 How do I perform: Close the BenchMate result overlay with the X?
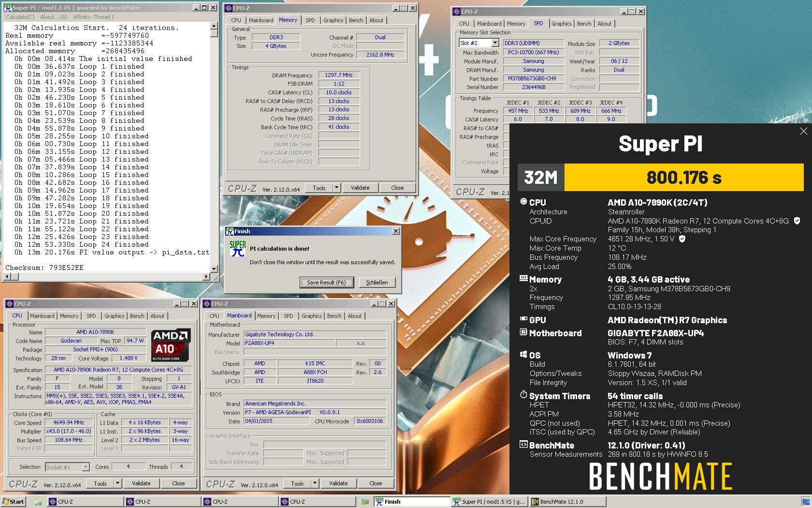[803, 132]
